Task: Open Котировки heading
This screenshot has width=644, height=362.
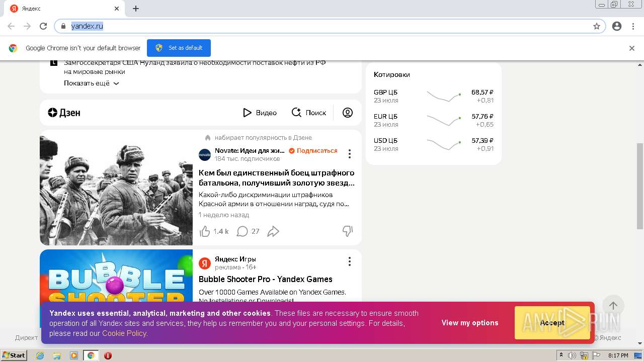Action: click(392, 74)
